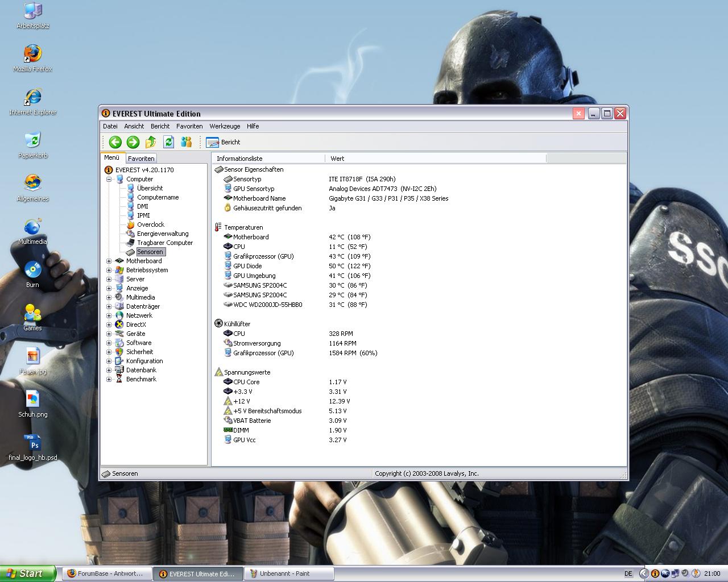728x582 pixels.
Task: Open the Werkzeuge menu
Action: [x=225, y=126]
